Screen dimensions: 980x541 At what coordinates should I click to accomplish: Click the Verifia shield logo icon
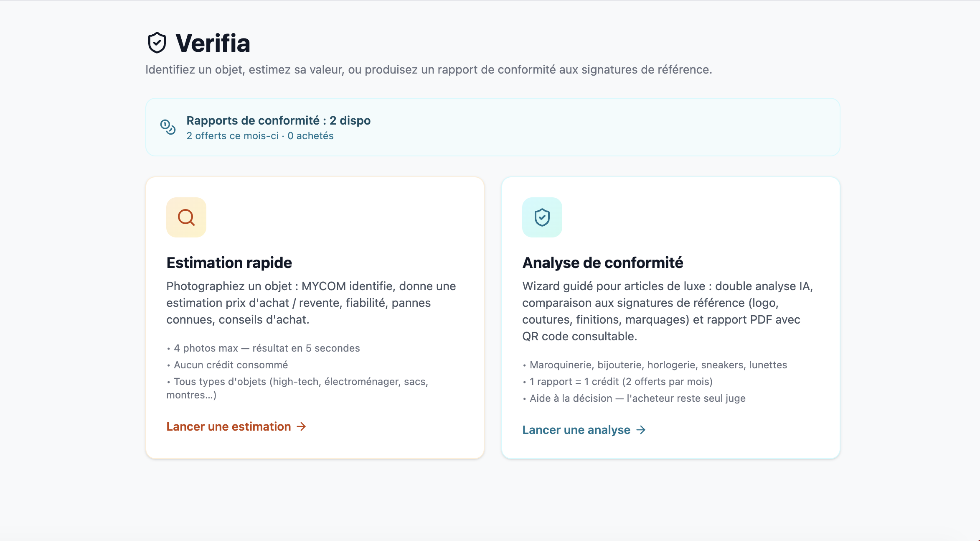(157, 43)
